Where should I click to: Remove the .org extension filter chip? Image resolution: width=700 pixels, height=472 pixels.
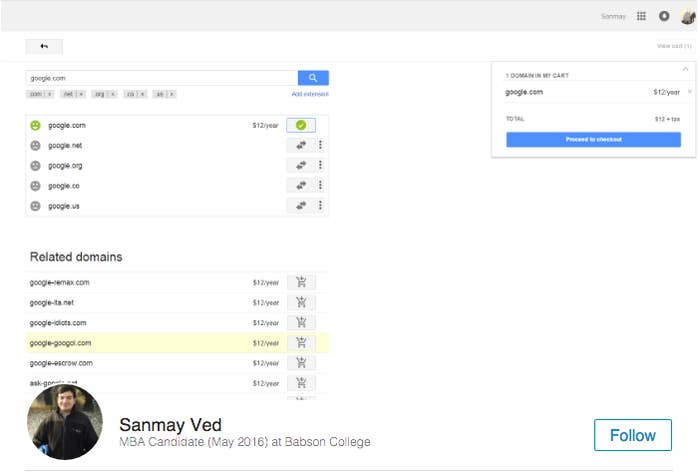point(113,94)
